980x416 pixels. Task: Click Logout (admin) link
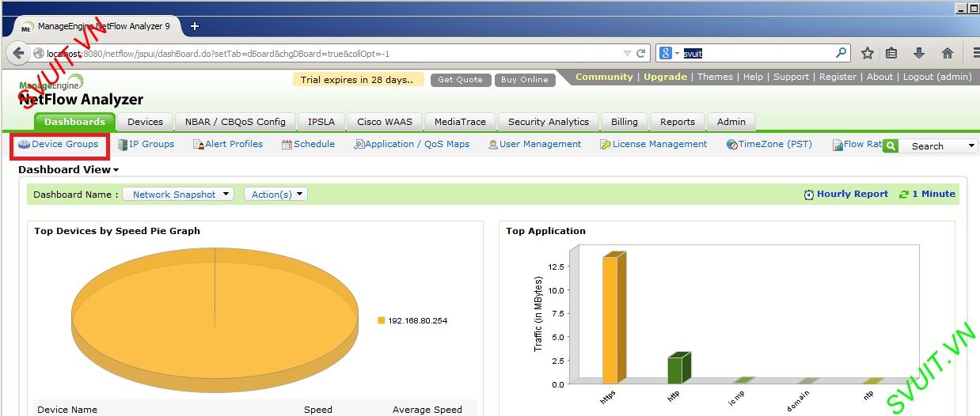click(937, 77)
